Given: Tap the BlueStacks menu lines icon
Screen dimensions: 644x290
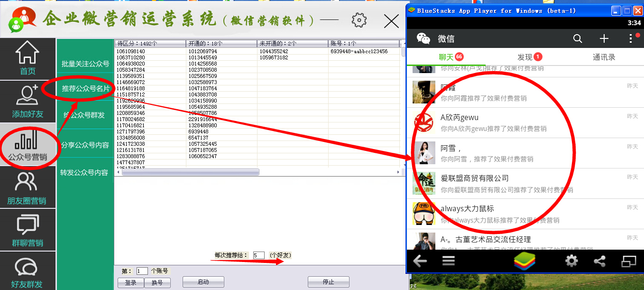Looking at the screenshot, I should [449, 261].
